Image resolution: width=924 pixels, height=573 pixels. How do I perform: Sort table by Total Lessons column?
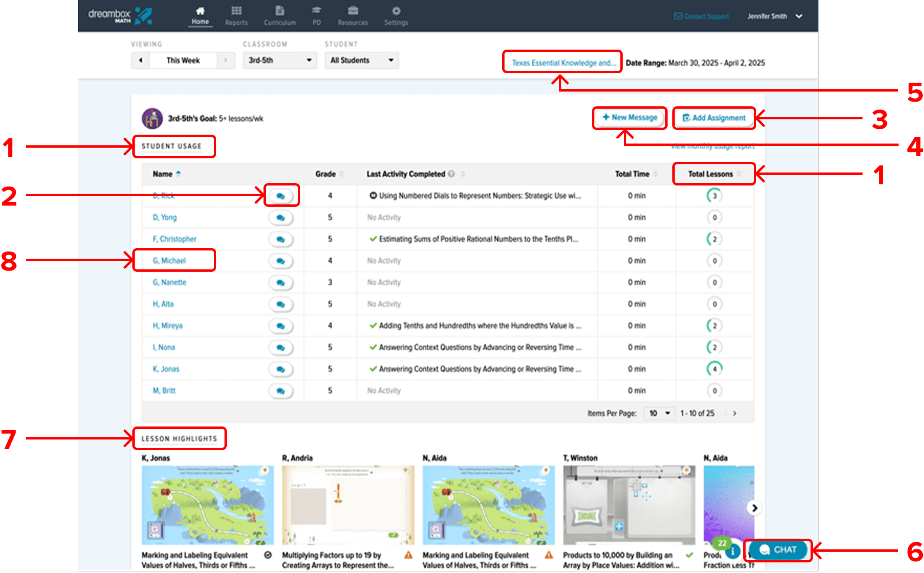tap(711, 174)
